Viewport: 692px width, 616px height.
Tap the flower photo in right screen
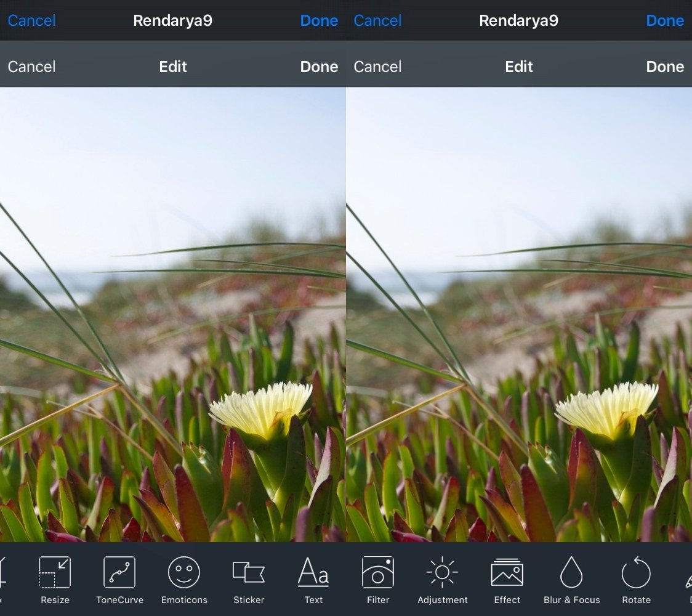pos(519,314)
